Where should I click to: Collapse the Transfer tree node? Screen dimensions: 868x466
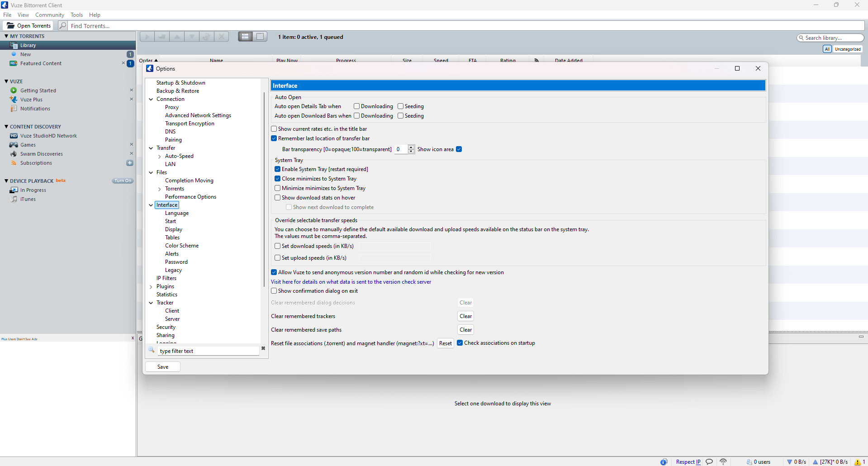[151, 148]
